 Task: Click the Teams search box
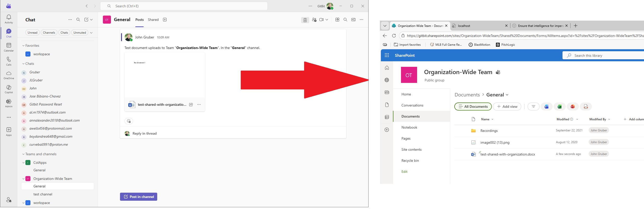[x=184, y=6]
